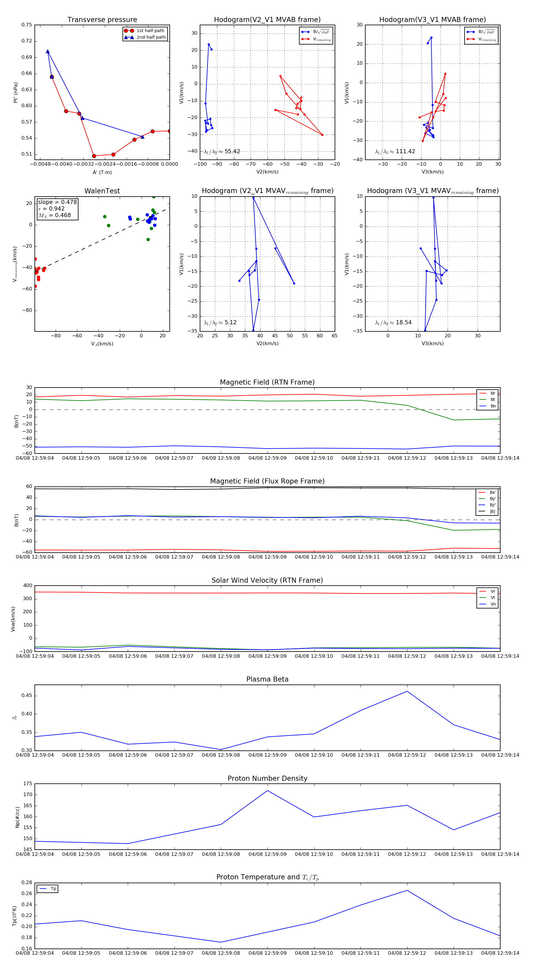Click the 'slope = 0.478' annotation
The height and width of the screenshot is (980, 535).
(x=57, y=202)
